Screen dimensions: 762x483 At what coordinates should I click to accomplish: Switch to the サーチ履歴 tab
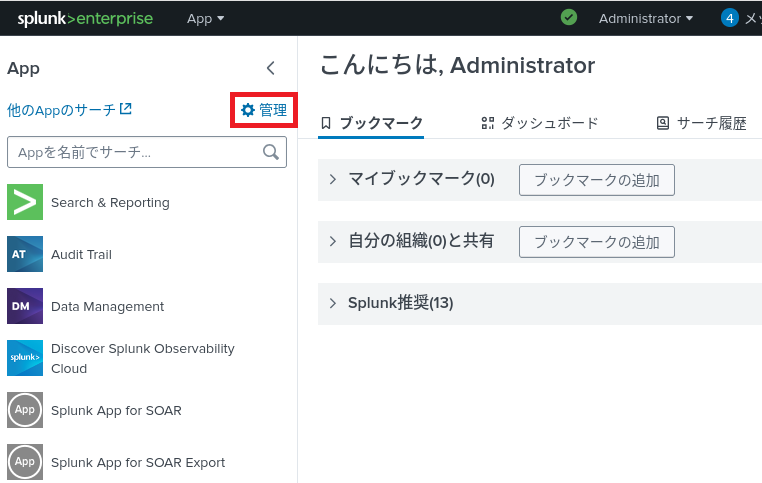[701, 123]
